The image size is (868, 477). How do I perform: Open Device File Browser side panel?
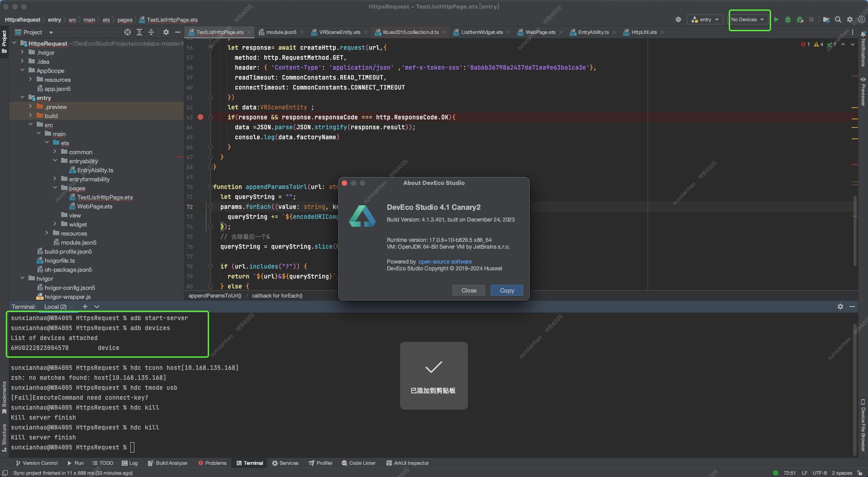pyautogui.click(x=863, y=425)
